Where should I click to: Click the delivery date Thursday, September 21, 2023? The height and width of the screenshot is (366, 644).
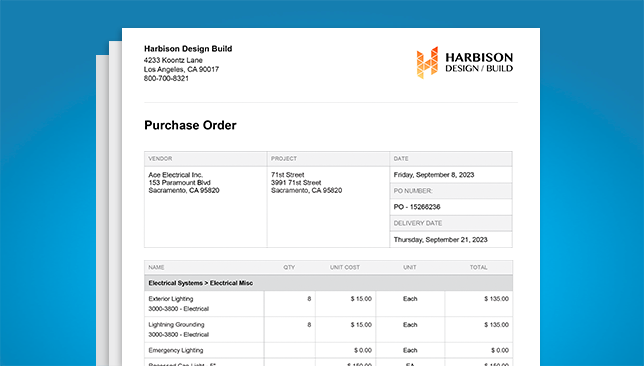coord(440,239)
